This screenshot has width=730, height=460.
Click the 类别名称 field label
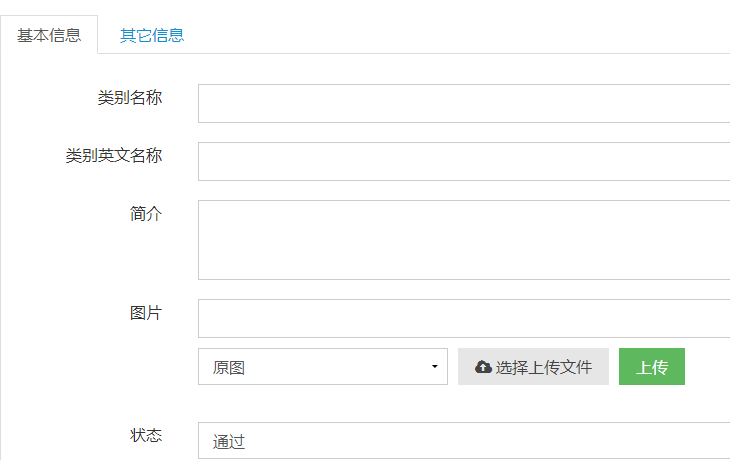(130, 97)
